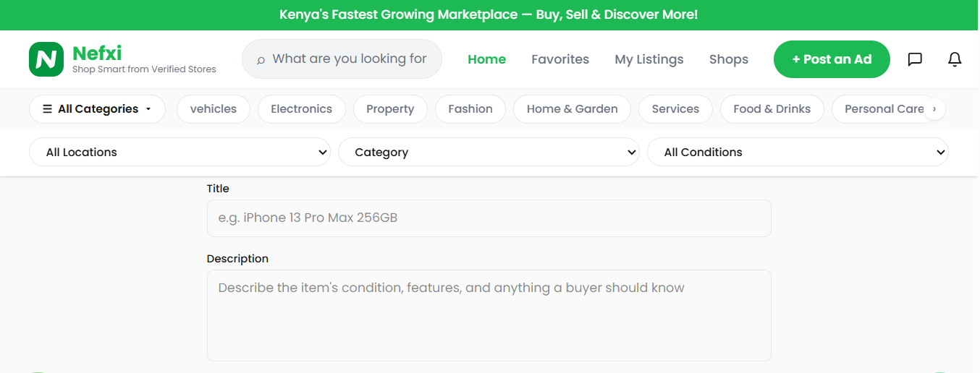Open notifications bell icon
This screenshot has width=980, height=373.
(955, 59)
